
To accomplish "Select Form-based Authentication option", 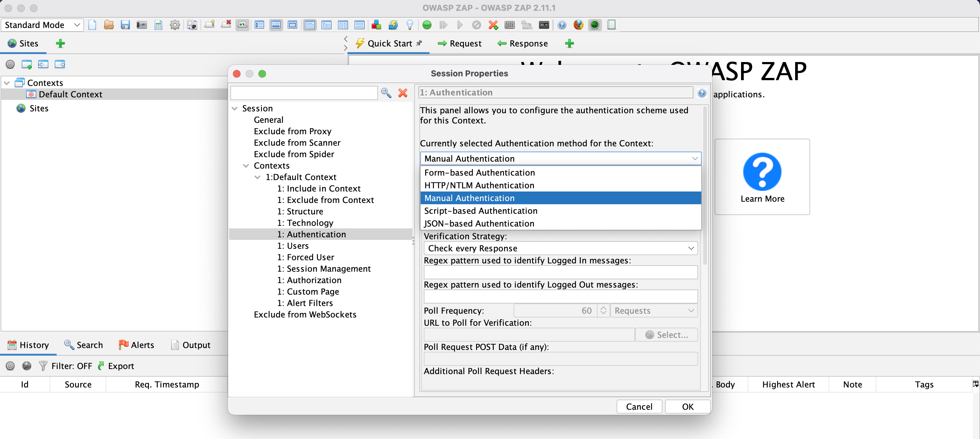I will coord(560,173).
